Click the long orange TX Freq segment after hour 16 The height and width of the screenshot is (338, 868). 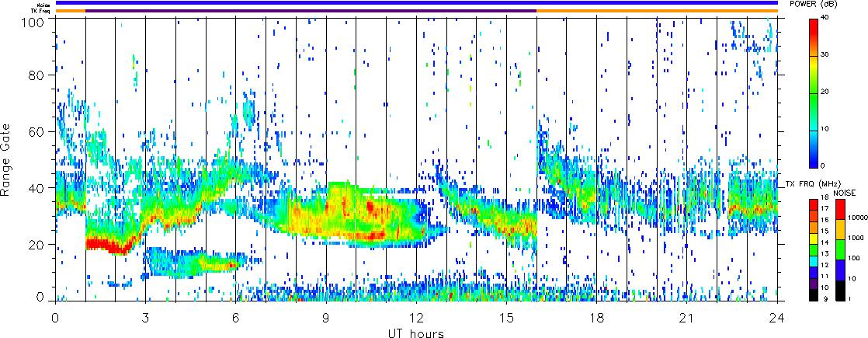tap(657, 11)
